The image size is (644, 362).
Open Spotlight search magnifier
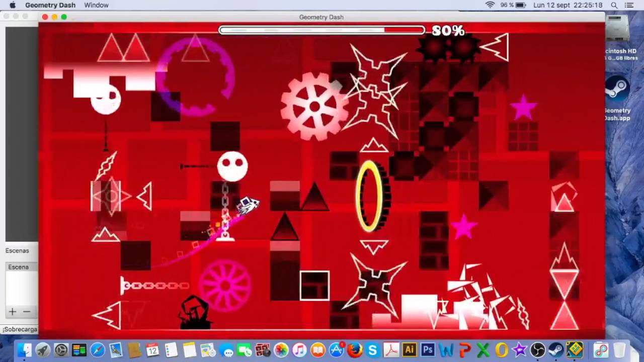point(614,5)
